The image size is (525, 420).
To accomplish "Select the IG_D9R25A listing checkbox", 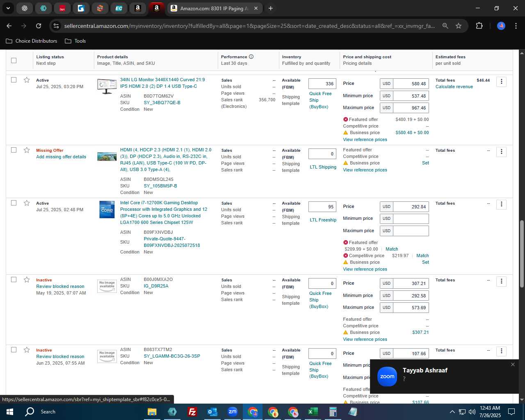I will [x=14, y=279].
